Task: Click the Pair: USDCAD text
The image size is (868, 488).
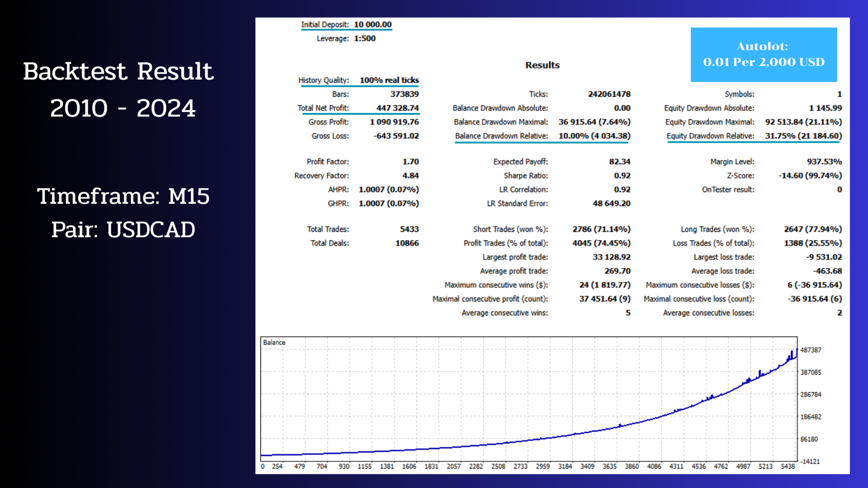Action: pos(123,230)
